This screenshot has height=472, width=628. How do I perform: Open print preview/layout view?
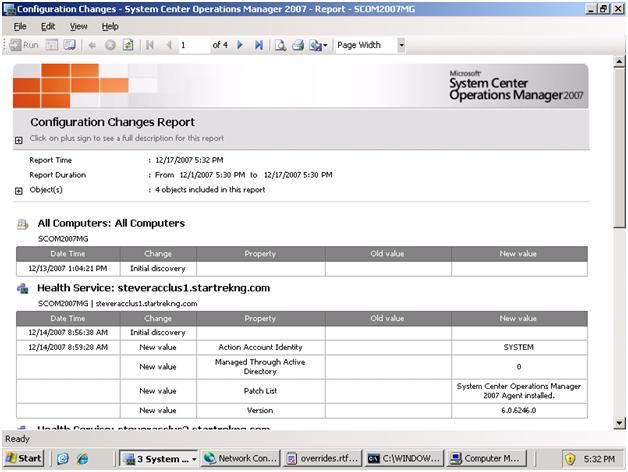pos(280,45)
